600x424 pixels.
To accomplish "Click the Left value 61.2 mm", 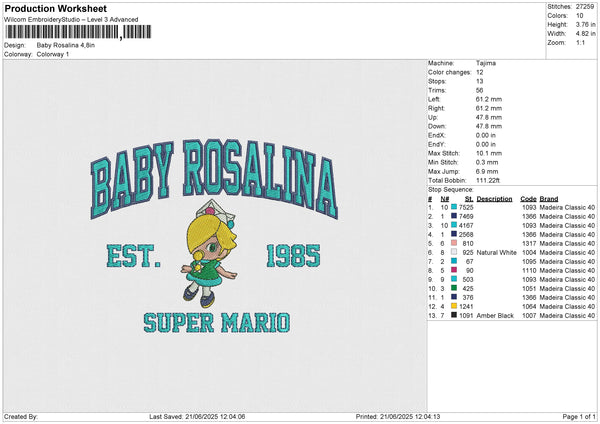I will 489,99.
